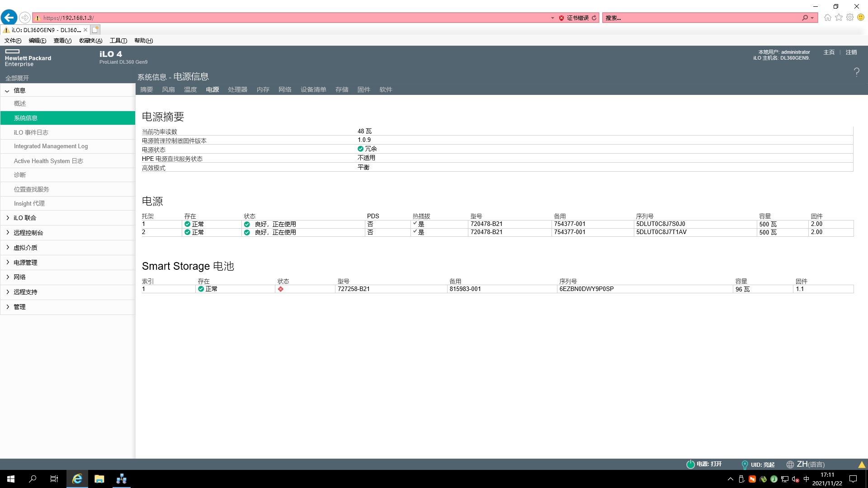Screen dimensions: 868x488
Task: Click the power status icon in footer
Action: 690,464
